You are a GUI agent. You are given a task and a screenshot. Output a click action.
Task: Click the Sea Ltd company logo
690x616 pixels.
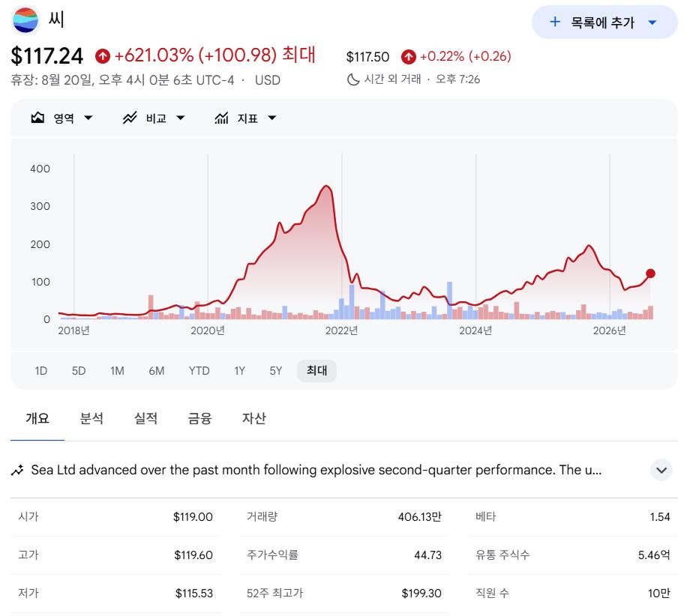coord(25,19)
